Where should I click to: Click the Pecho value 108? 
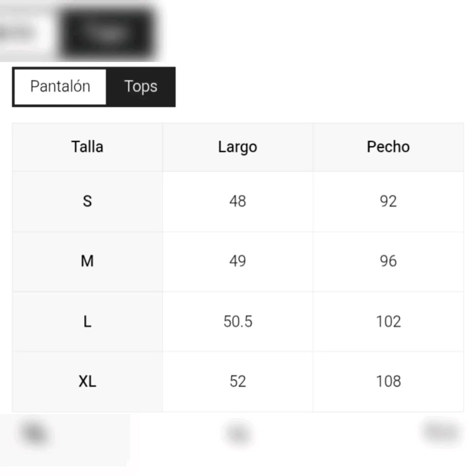(388, 381)
